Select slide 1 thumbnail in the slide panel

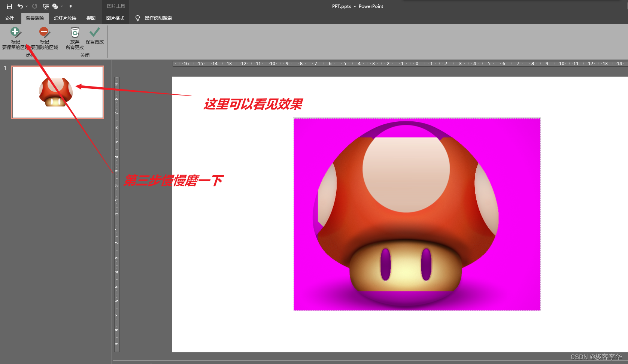(x=58, y=92)
